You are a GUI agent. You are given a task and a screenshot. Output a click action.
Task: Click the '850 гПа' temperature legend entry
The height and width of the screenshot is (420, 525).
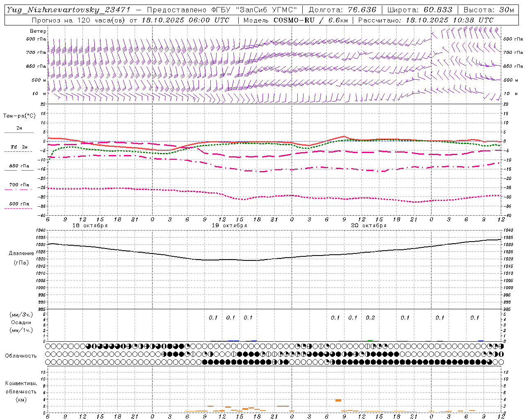(19, 166)
